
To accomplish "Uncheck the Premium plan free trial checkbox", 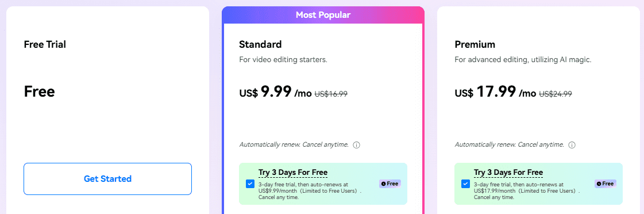I will pos(466,184).
